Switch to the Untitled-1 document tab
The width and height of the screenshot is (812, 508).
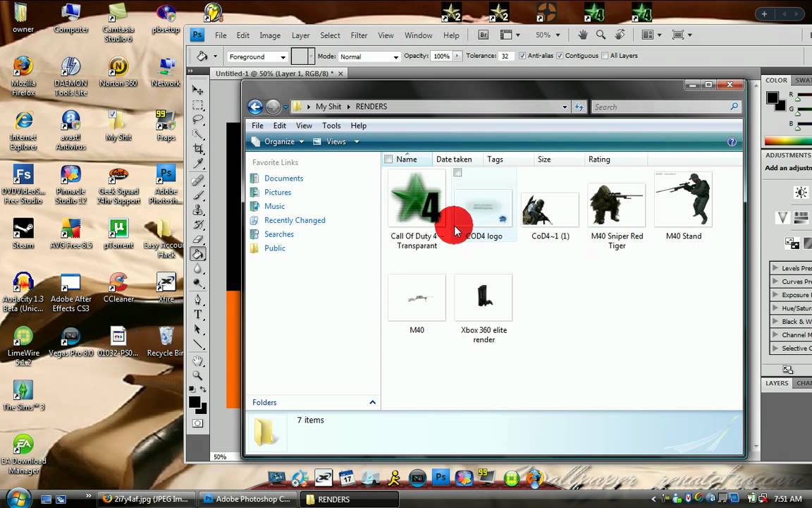274,73
